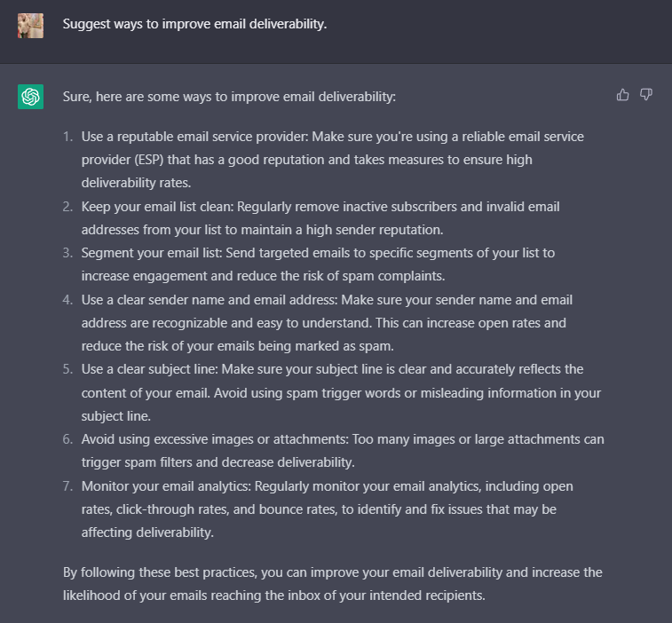
Task: Click the list number "7." marker
Action: 68,486
